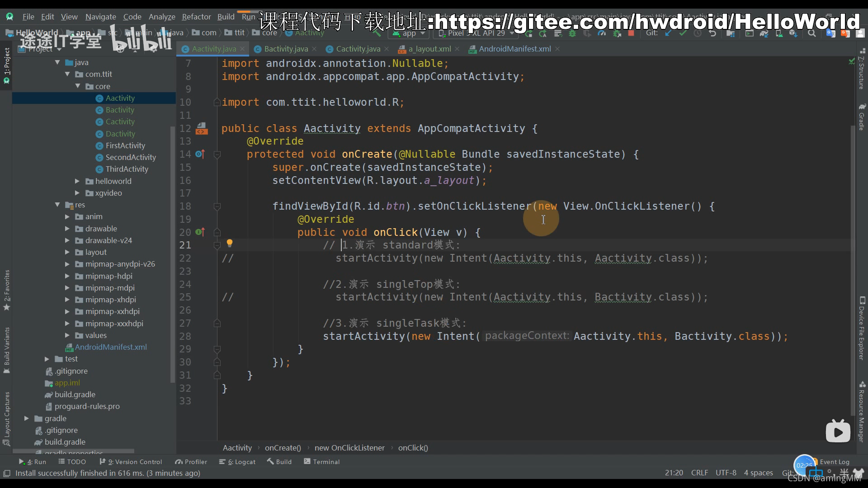Click the Git update project arrow
The width and height of the screenshot is (868, 488).
coord(668,33)
